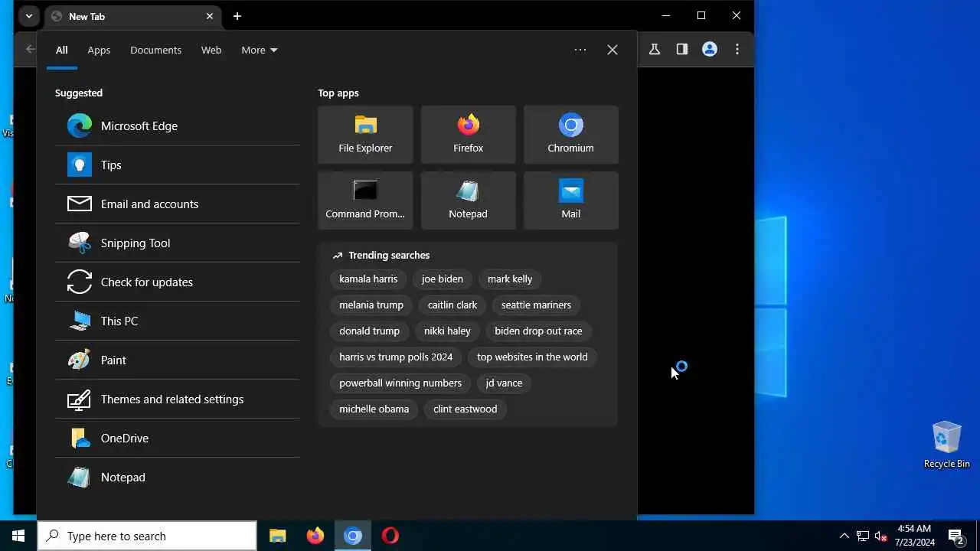The width and height of the screenshot is (980, 551).
Task: Open the notification center icon
Action: [956, 536]
